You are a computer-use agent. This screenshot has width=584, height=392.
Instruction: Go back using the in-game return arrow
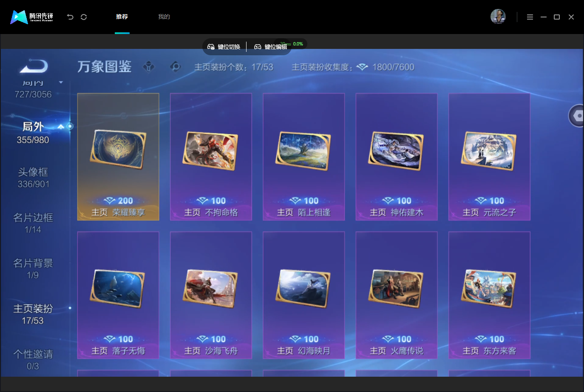tap(34, 66)
